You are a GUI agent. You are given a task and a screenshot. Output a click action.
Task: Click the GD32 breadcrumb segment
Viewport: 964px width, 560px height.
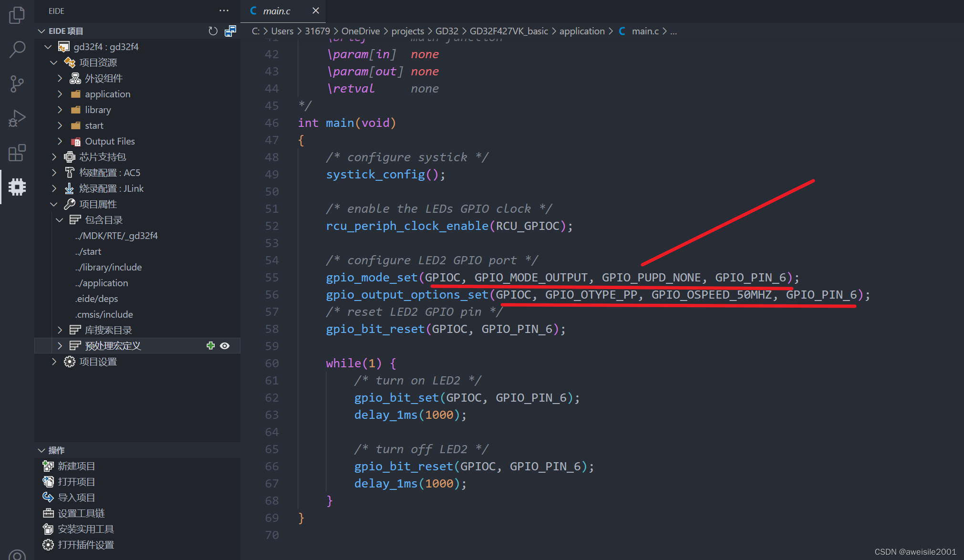(446, 31)
